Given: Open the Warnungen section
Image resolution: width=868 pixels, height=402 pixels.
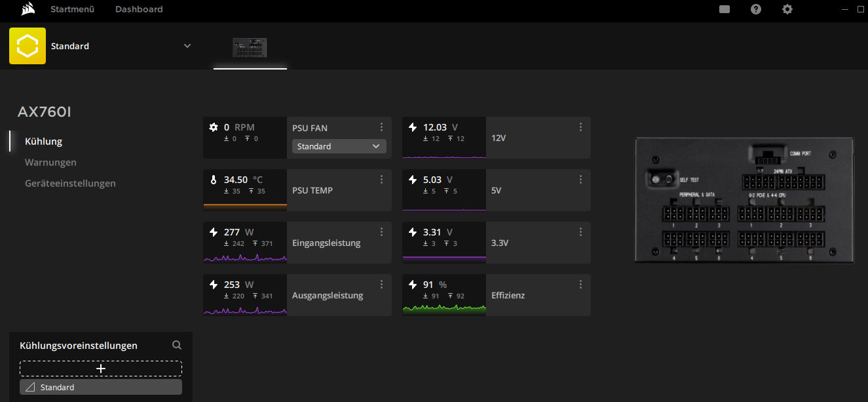Looking at the screenshot, I should click(x=50, y=162).
